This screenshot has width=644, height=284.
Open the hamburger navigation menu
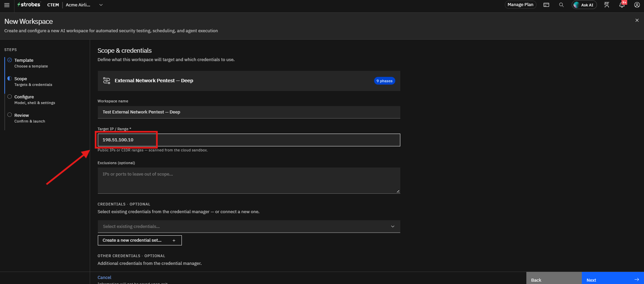coord(7,5)
